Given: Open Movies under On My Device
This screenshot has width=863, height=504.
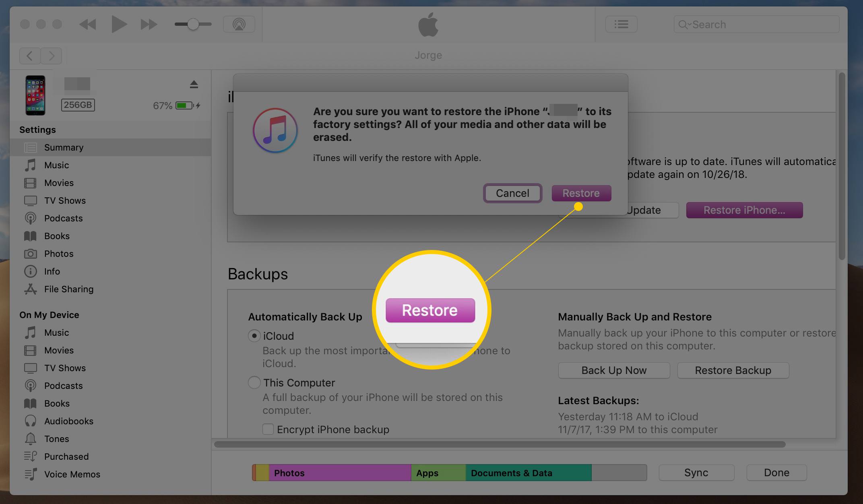Looking at the screenshot, I should coord(110,350).
